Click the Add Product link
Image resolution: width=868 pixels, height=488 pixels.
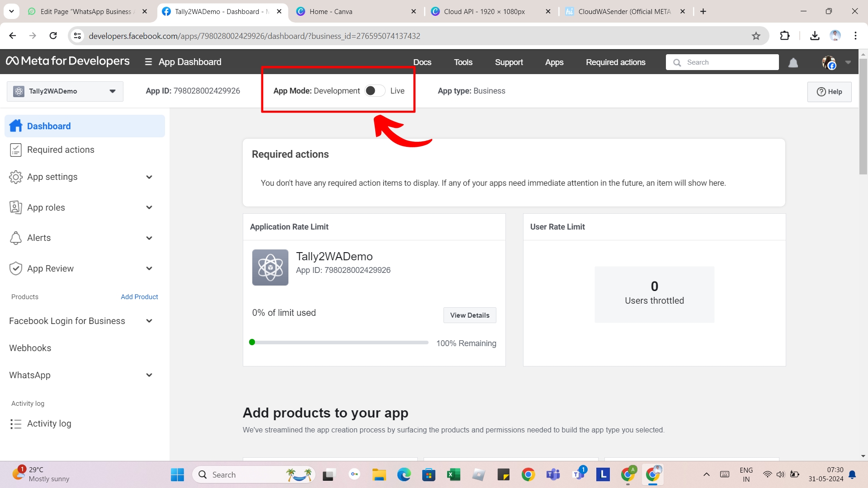139,297
